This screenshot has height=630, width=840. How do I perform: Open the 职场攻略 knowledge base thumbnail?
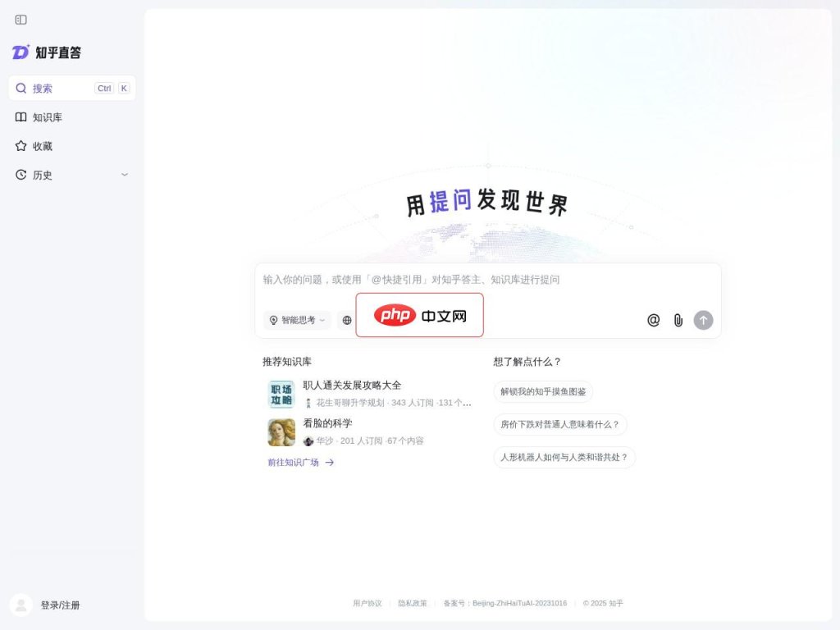click(x=281, y=395)
